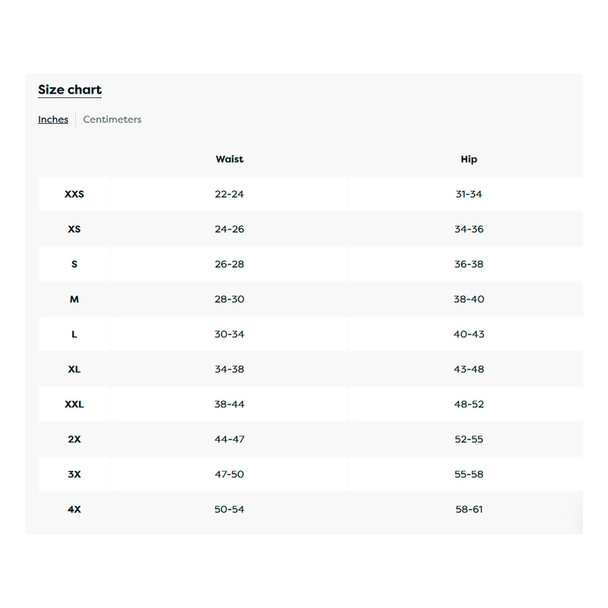Select the Inches unit tab
This screenshot has width=608, height=608.
[53, 119]
